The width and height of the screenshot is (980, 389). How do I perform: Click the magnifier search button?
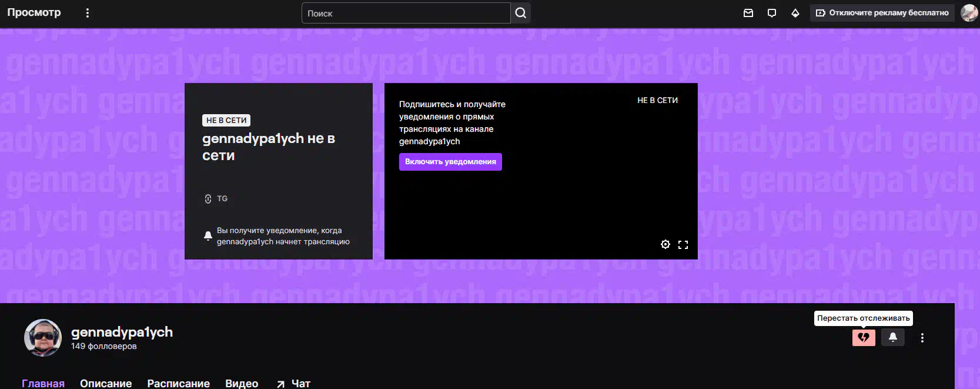point(521,13)
